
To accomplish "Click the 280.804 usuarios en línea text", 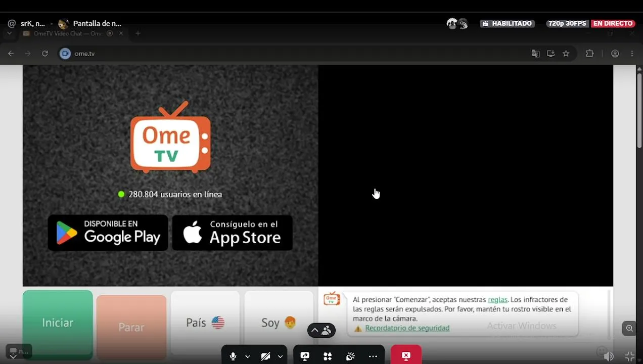I will click(x=175, y=194).
